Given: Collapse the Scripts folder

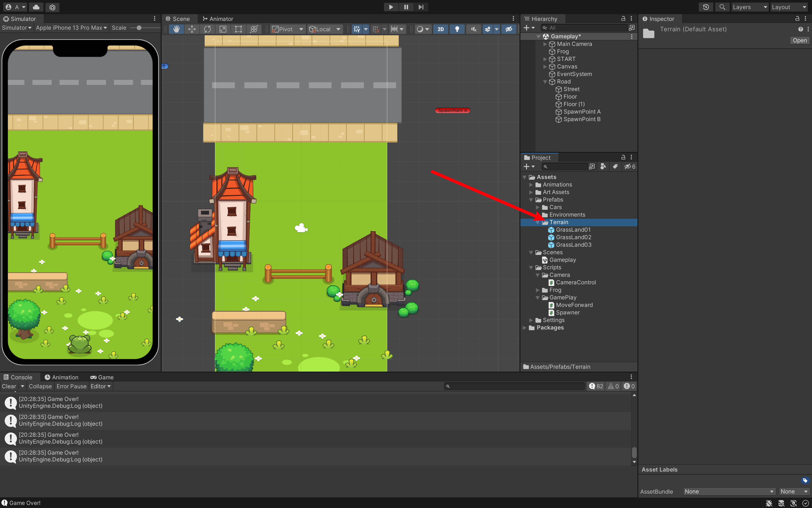Looking at the screenshot, I should 531,267.
